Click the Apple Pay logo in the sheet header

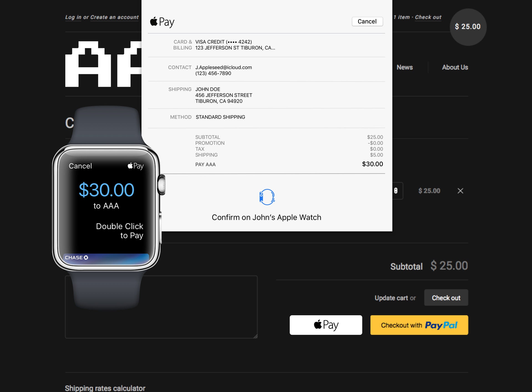(x=162, y=22)
